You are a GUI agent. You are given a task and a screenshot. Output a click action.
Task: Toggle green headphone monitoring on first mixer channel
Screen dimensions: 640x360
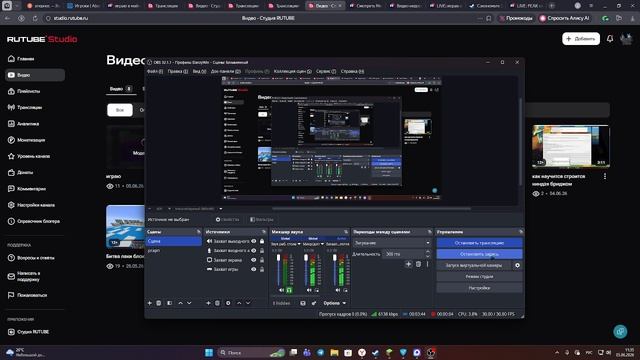coord(289,290)
